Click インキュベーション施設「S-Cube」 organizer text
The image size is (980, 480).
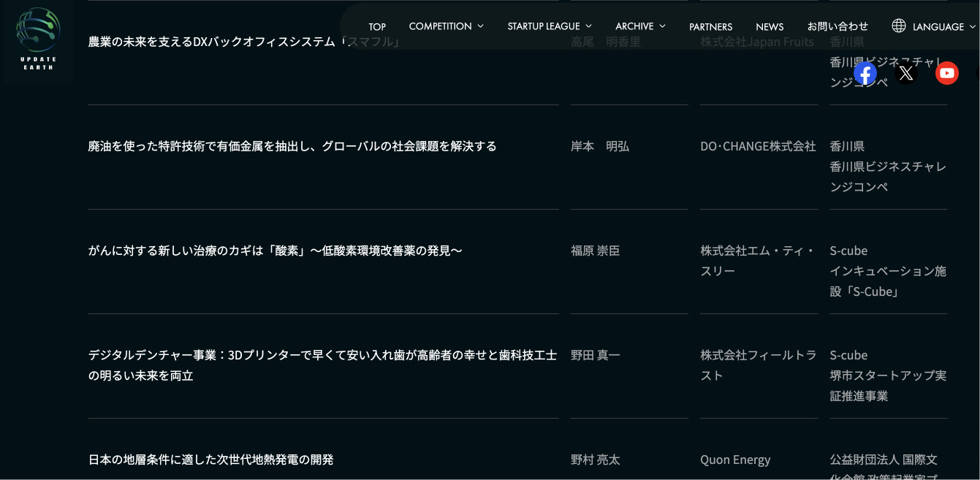point(888,281)
